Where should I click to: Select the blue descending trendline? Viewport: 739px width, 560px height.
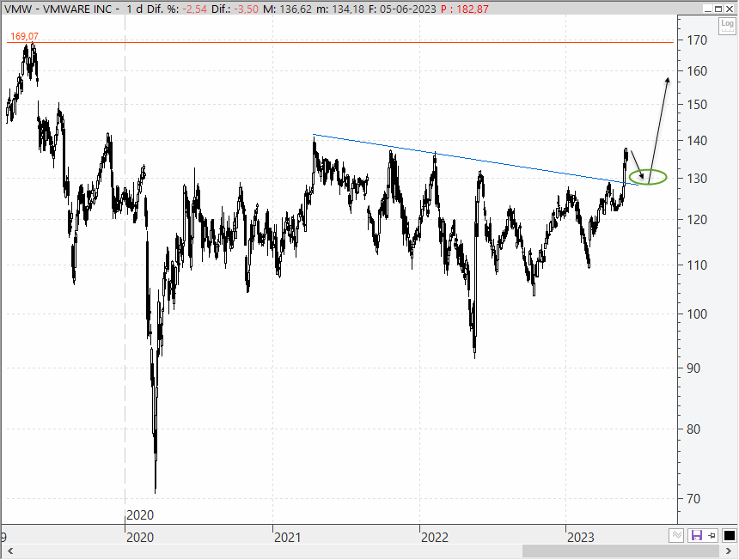click(x=476, y=160)
